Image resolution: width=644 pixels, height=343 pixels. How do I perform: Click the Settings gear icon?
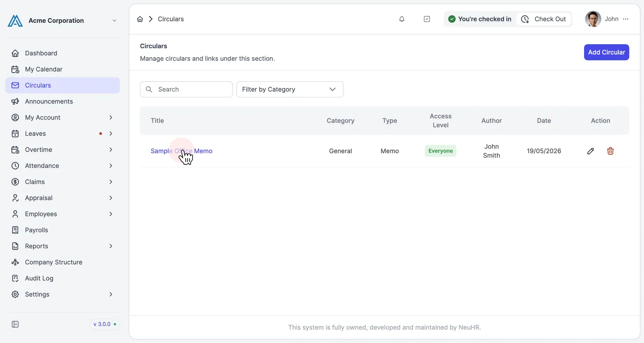coord(15,294)
